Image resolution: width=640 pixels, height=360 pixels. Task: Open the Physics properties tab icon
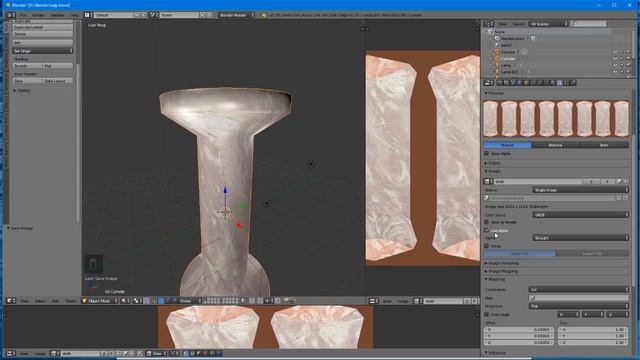pyautogui.click(x=573, y=83)
